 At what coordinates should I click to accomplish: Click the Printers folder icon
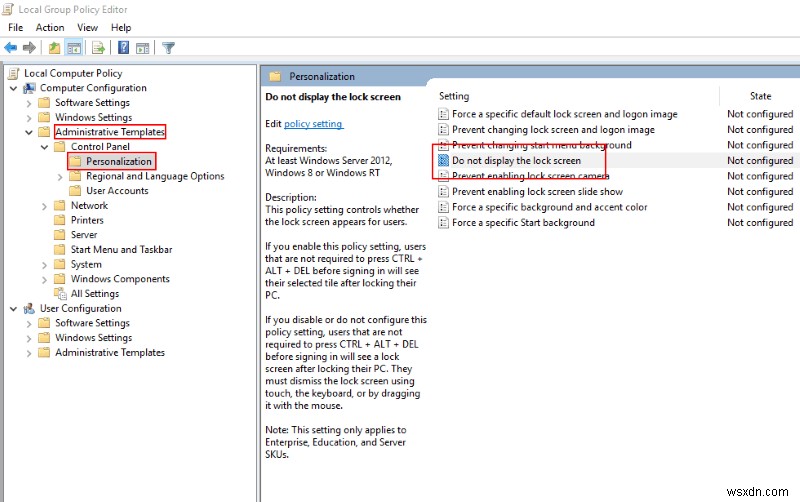pyautogui.click(x=60, y=220)
